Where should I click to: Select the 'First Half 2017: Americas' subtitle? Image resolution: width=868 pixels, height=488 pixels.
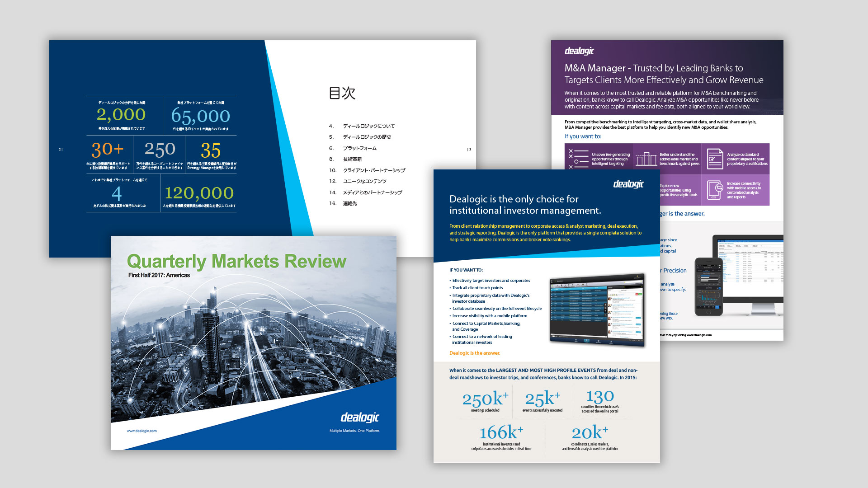click(x=159, y=275)
